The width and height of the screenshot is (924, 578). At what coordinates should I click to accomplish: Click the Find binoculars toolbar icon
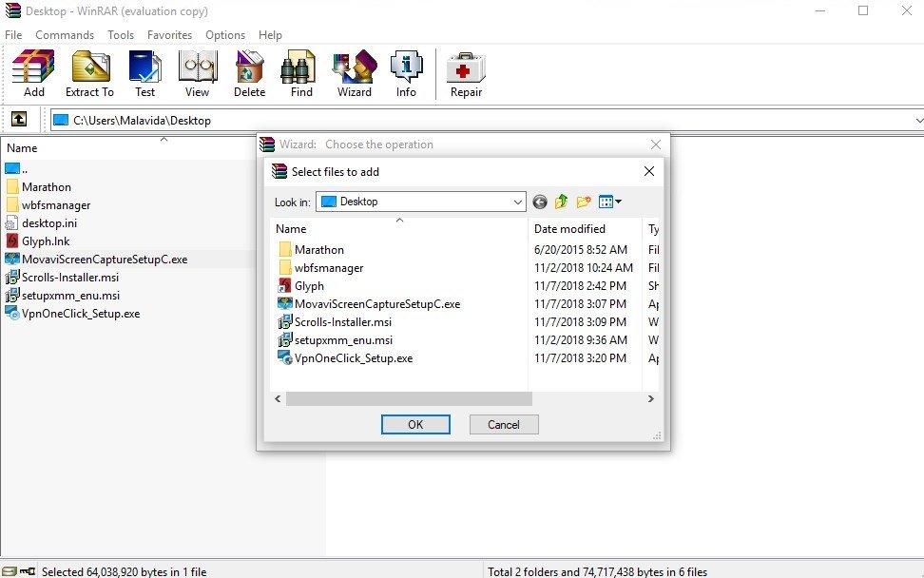tap(298, 66)
